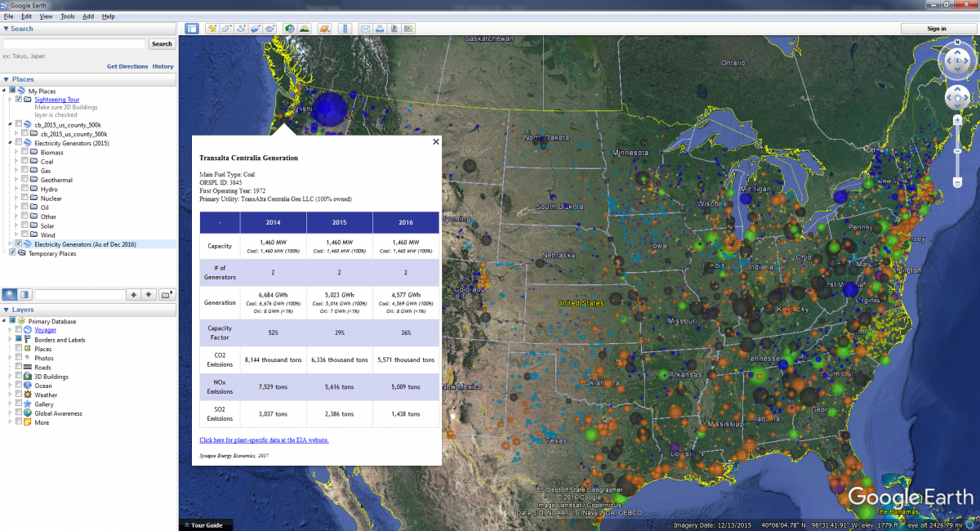Click the Get Directions link
This screenshot has width=980, height=531.
click(127, 66)
